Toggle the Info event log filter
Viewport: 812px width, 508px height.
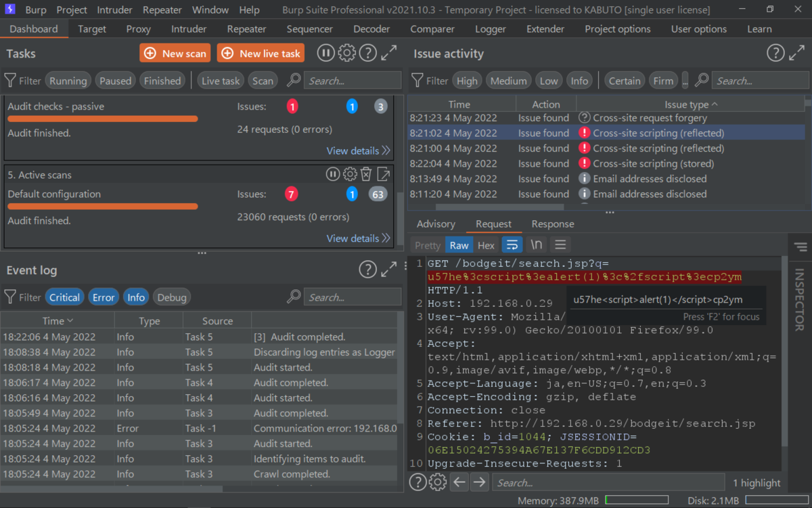(136, 297)
